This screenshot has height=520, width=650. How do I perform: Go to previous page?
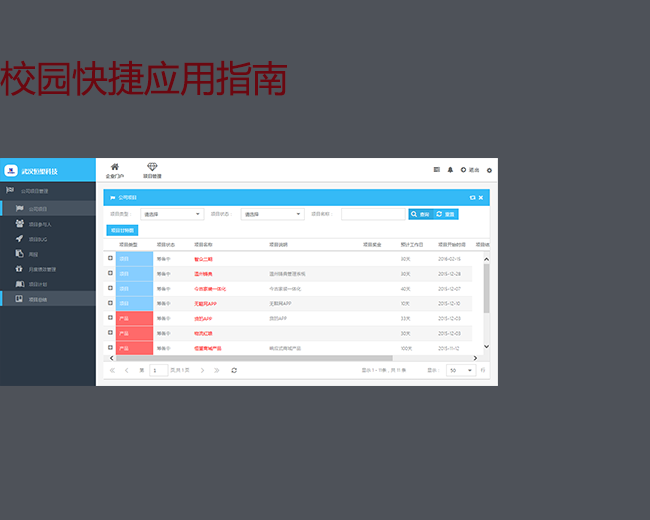(126, 370)
